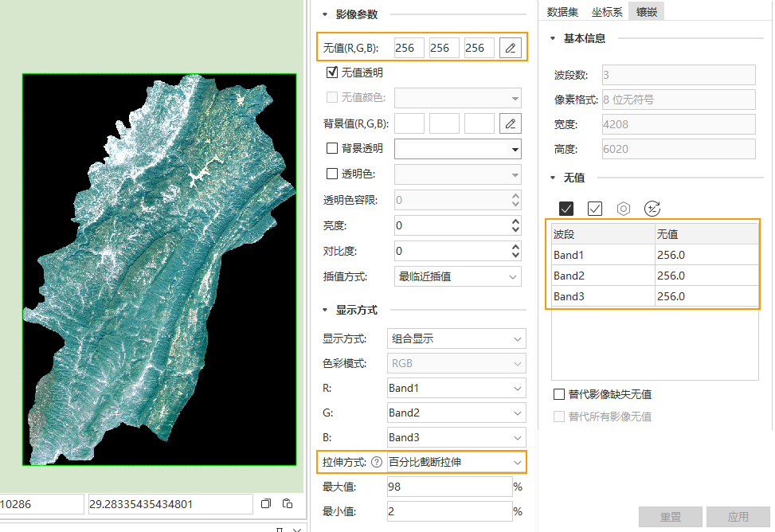Click the hexagon settings icon in 无值 section
Image resolution: width=775 pixels, height=532 pixels.
[x=624, y=209]
